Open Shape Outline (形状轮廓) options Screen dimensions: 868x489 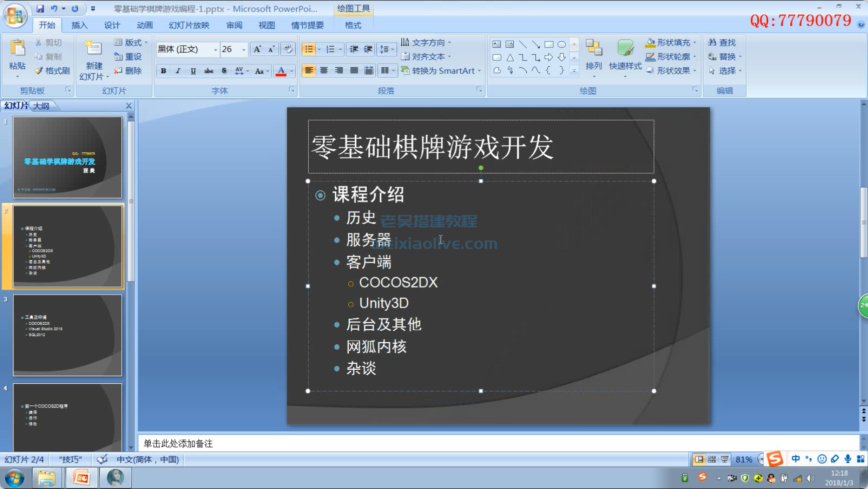point(671,57)
